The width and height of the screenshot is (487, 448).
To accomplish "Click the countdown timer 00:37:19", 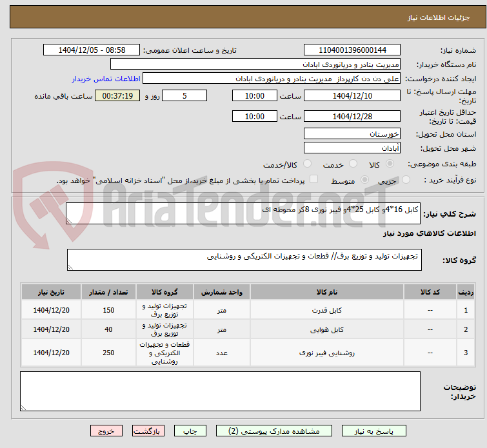I will pyautogui.click(x=117, y=95).
